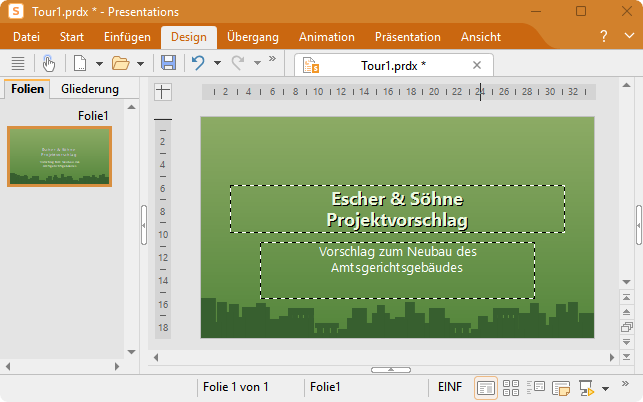Open the Einfügen ribbon tab

click(x=127, y=37)
